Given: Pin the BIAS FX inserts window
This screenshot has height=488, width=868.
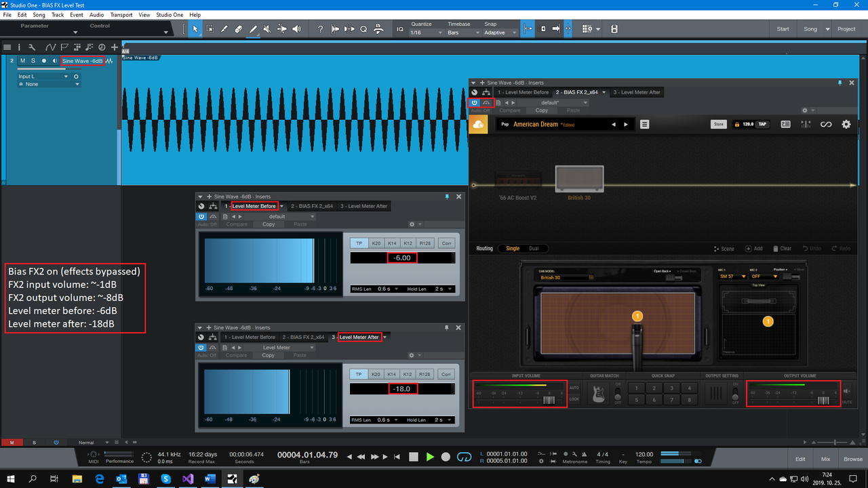Looking at the screenshot, I should coord(840,83).
